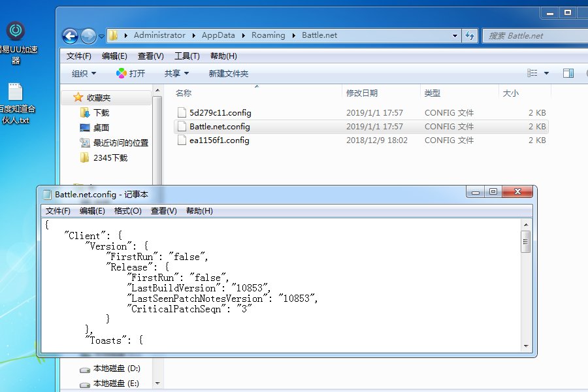Select the 5d279c11.config file
The image size is (588, 392).
pos(220,112)
